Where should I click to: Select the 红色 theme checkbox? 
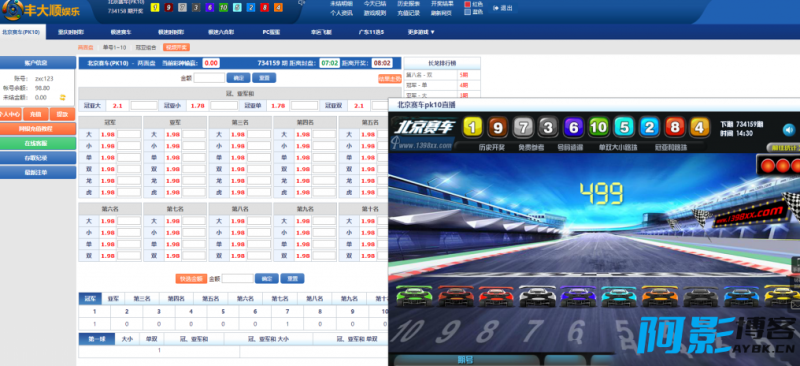click(x=467, y=4)
